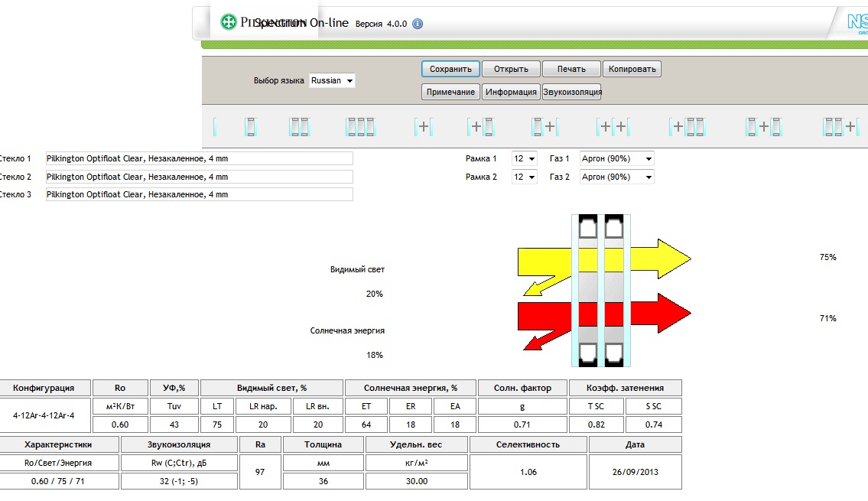Click the 4-12Ar-4-12Ar-4 configuration cell
This screenshot has height=501, width=868.
pos(44,415)
